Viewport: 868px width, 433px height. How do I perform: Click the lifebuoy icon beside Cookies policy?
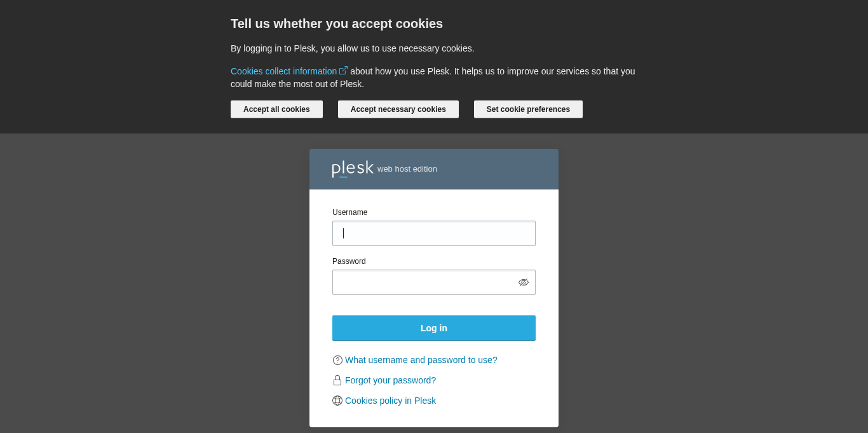[x=337, y=401]
